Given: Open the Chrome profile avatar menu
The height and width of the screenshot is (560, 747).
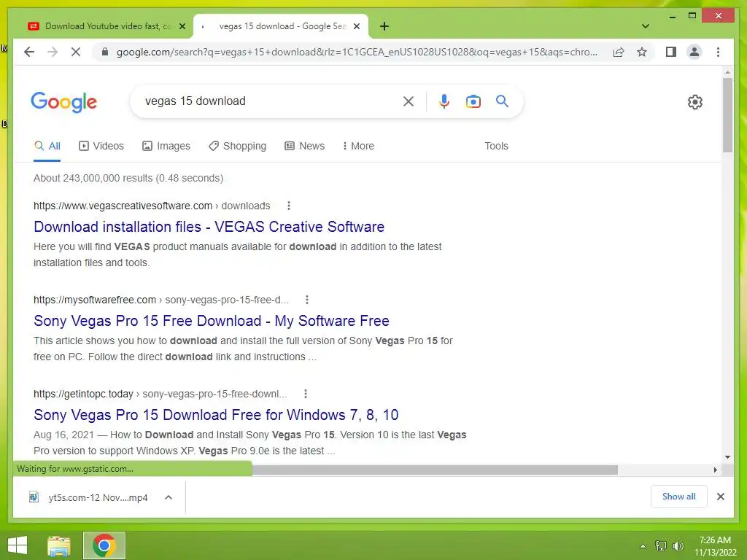Looking at the screenshot, I should coord(694,52).
